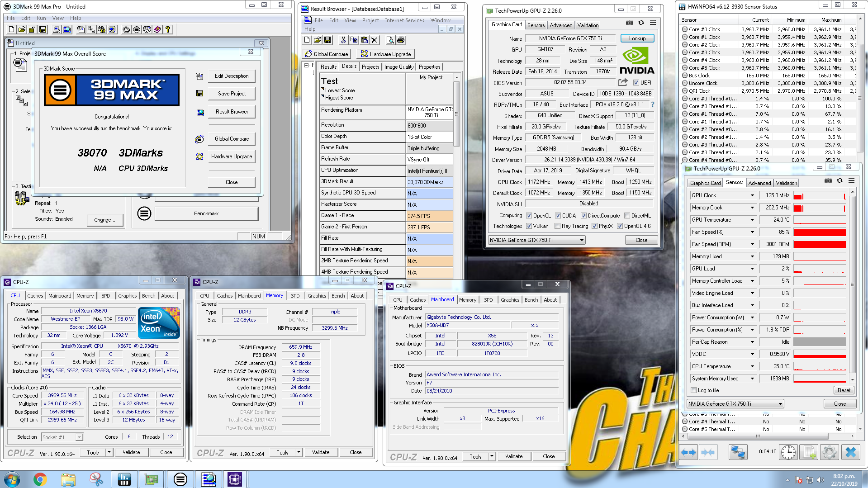Screen dimensions: 868x488
Task: Open GPU selector dropdown in GPU-Z sensors window
Action: [x=780, y=404]
